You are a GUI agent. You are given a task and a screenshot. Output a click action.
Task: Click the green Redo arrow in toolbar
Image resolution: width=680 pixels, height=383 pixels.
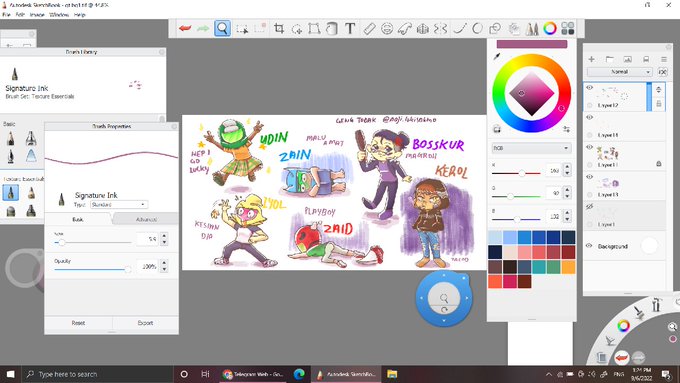coord(203,29)
